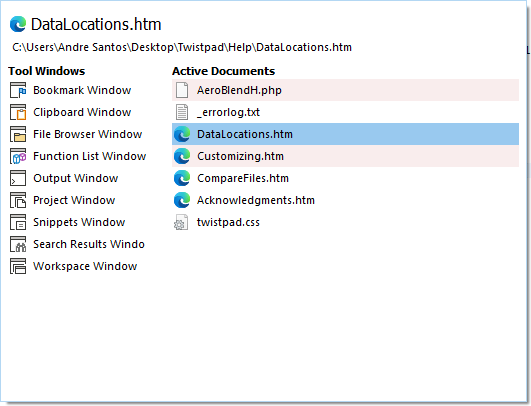Click the Workspace Window icon
531x406 pixels.
click(x=18, y=266)
